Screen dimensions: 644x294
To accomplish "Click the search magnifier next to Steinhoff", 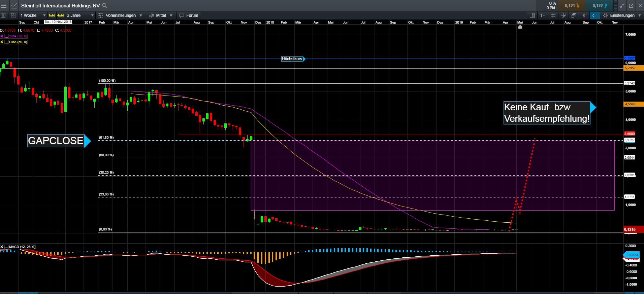I will [x=105, y=6].
